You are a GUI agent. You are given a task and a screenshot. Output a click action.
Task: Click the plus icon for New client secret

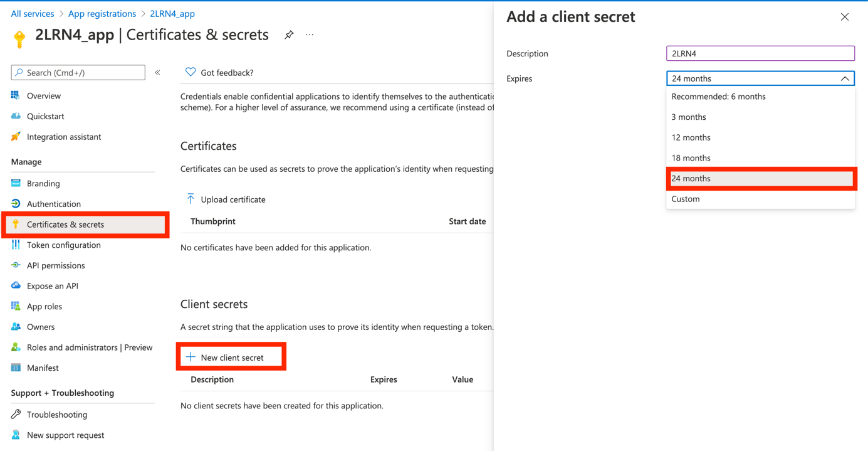(191, 357)
